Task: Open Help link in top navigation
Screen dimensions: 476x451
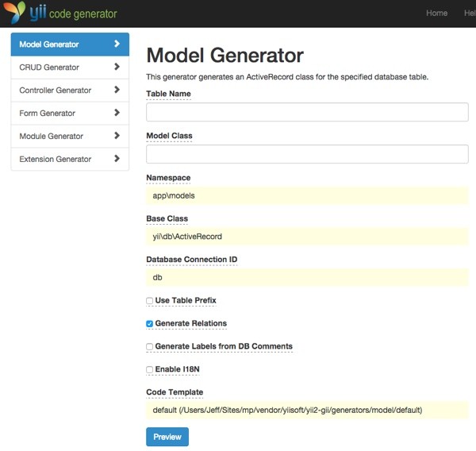Action: coord(470,13)
